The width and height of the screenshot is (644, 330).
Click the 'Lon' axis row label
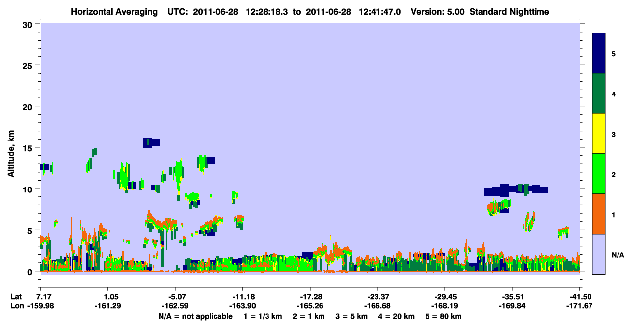pos(17,306)
